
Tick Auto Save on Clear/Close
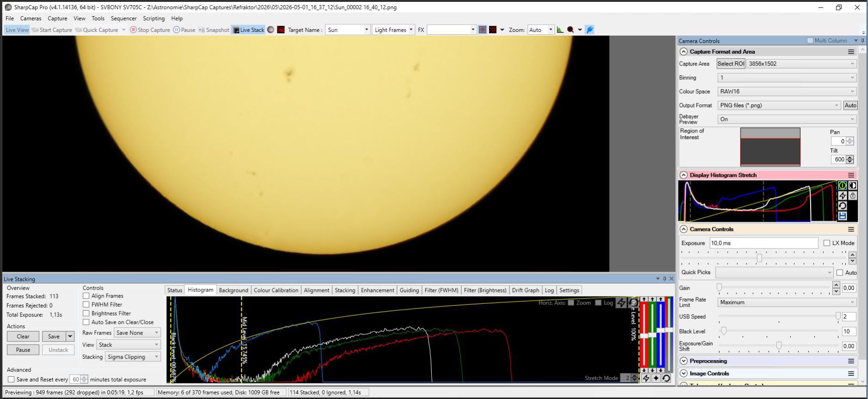pyautogui.click(x=86, y=322)
